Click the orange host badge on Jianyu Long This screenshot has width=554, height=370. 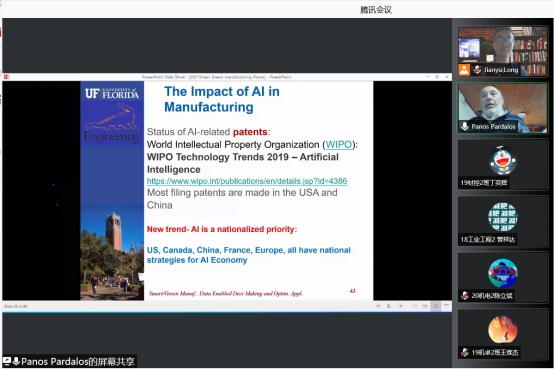tap(464, 70)
